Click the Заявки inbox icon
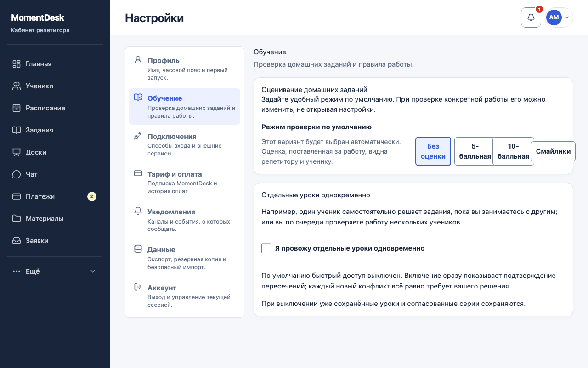This screenshot has width=588, height=368. [x=17, y=241]
